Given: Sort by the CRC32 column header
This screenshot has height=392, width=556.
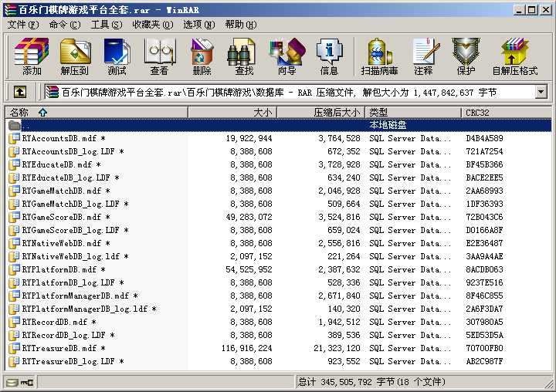Looking at the screenshot, I should 507,113.
